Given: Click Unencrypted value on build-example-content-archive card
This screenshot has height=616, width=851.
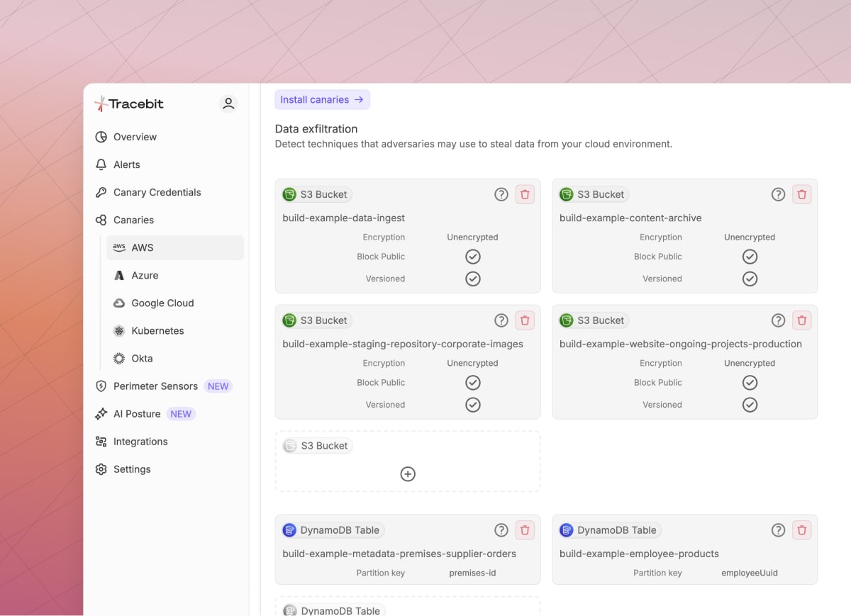Looking at the screenshot, I should [750, 237].
